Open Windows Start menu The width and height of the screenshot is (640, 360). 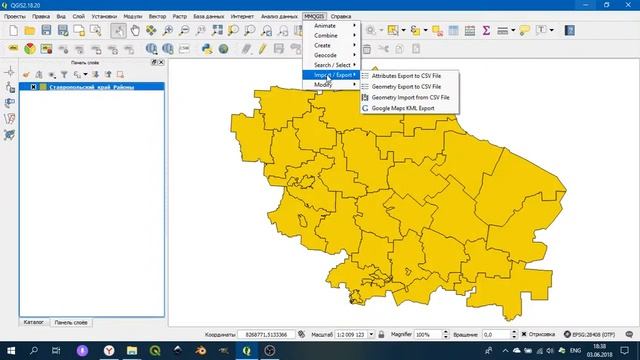[x=11, y=351]
